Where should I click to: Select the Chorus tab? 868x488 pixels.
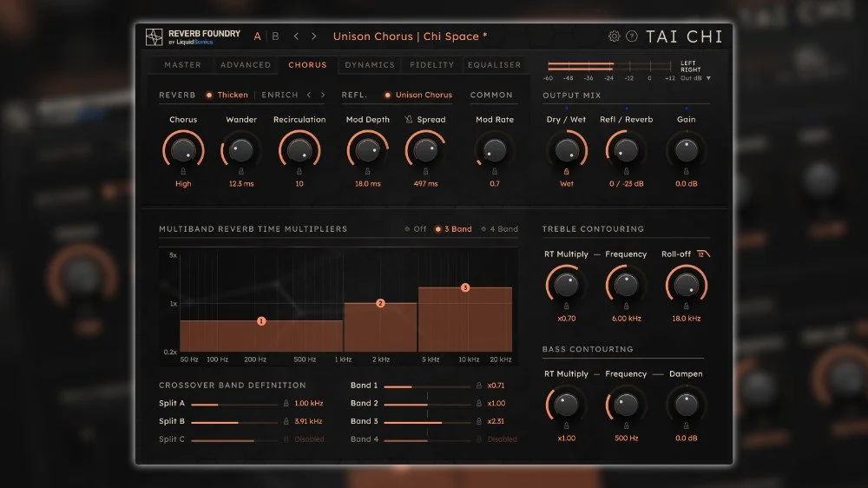tap(308, 65)
